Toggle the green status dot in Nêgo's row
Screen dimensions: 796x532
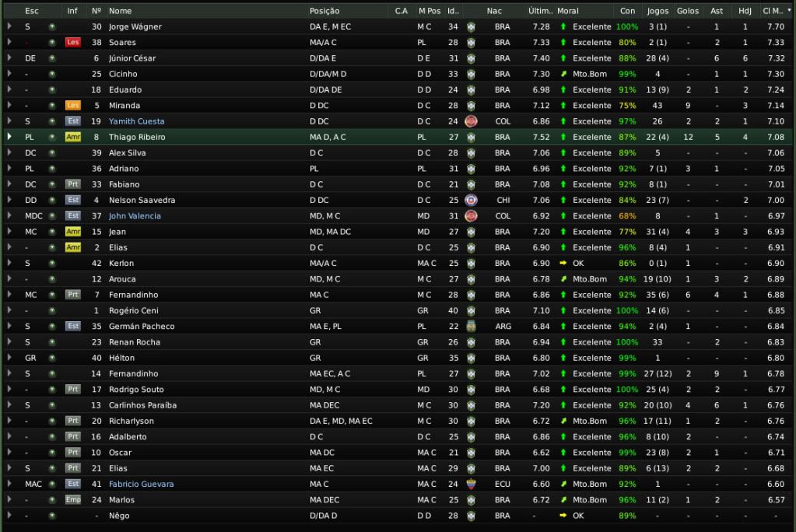[52, 516]
